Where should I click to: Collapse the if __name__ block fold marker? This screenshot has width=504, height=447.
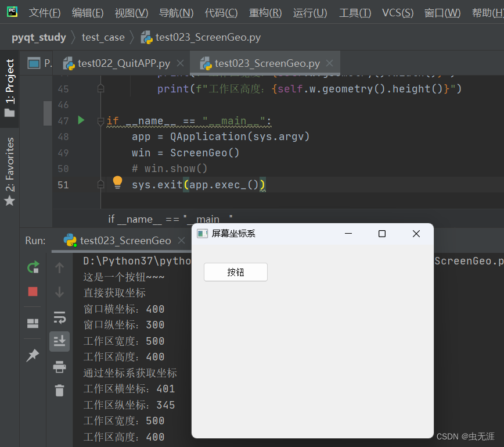pyautogui.click(x=100, y=121)
